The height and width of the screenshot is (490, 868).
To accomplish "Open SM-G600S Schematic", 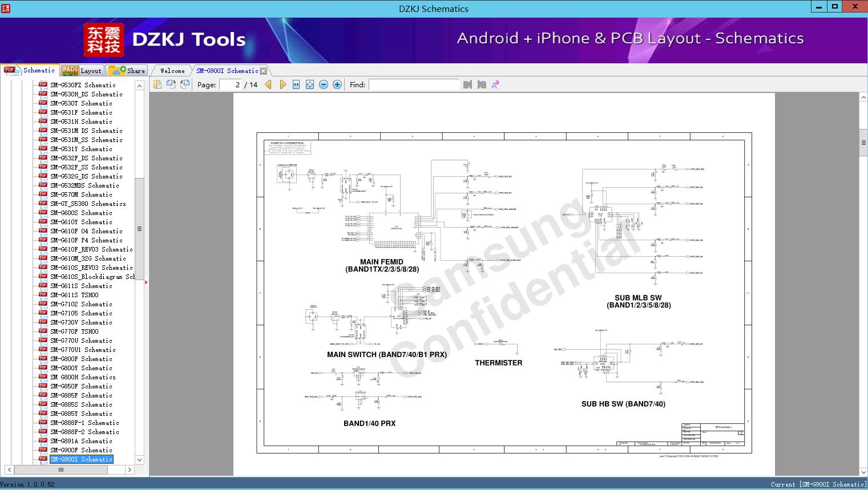I will [x=81, y=213].
